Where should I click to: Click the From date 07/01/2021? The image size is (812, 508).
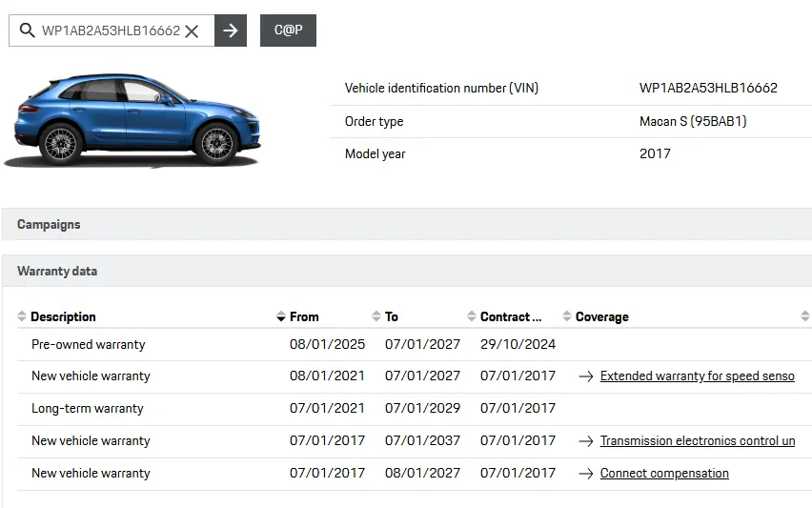327,408
